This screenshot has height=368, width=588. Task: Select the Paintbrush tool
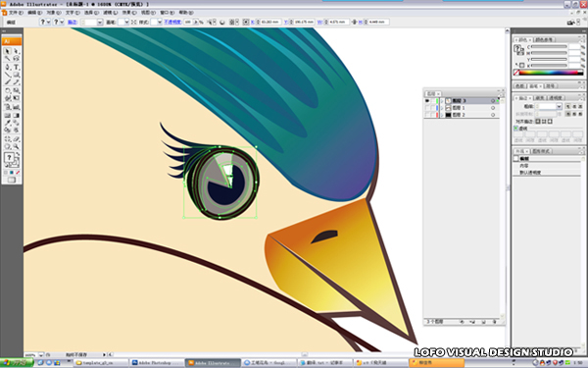(x=7, y=82)
